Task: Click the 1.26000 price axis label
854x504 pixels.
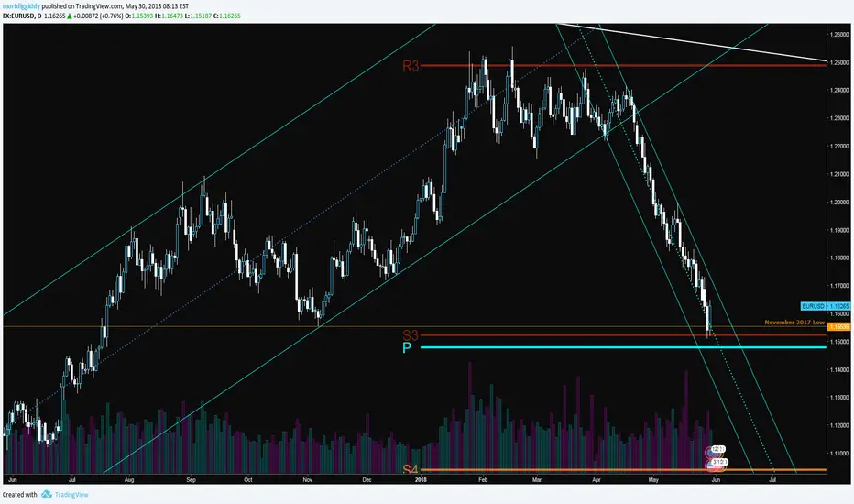Action: tap(839, 34)
